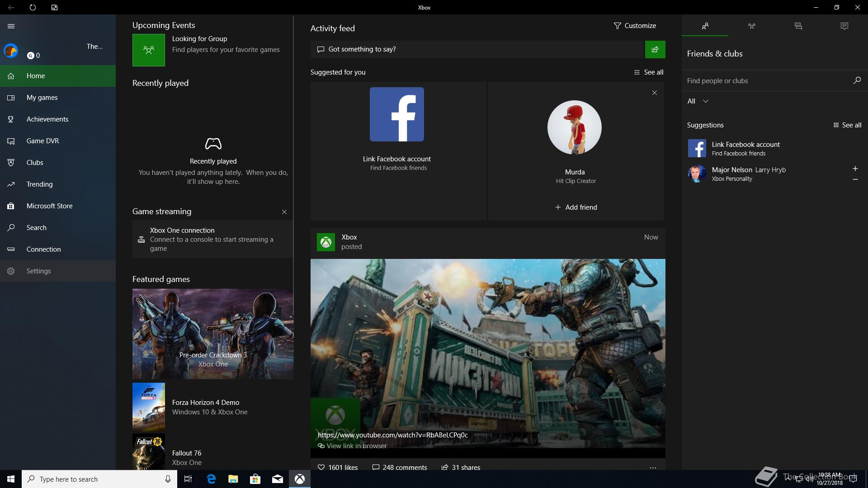Open the profile avatar picture
This screenshot has height=488, width=868.
click(11, 51)
